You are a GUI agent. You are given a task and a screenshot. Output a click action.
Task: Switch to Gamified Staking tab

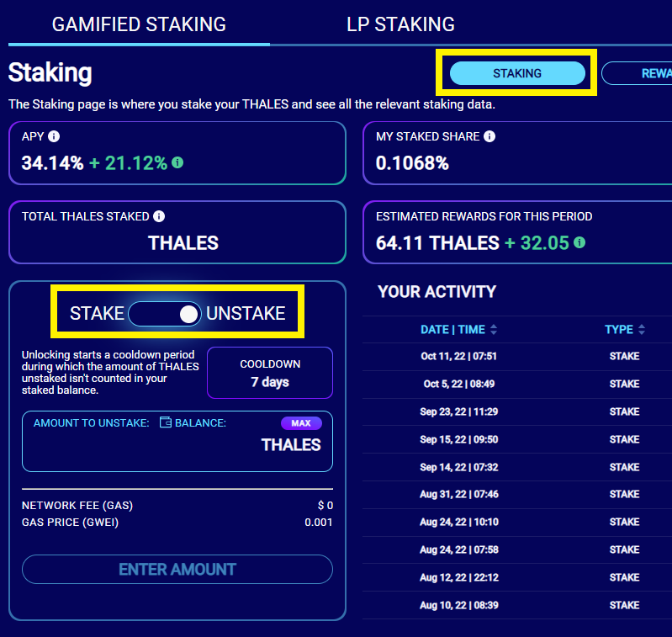point(139,24)
